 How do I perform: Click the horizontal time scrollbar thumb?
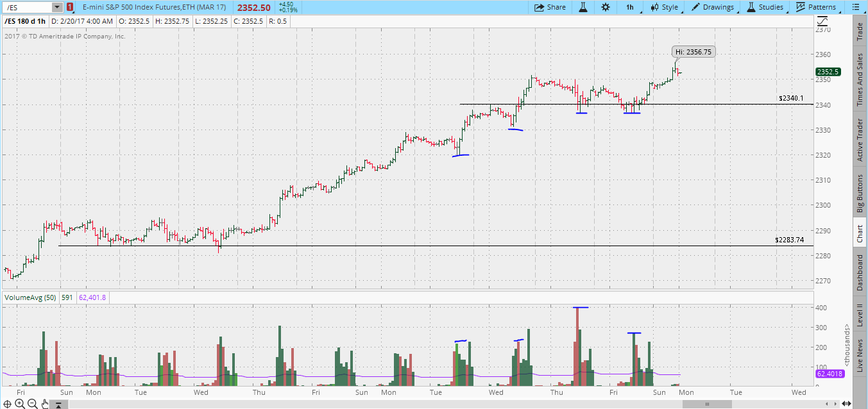click(707, 404)
